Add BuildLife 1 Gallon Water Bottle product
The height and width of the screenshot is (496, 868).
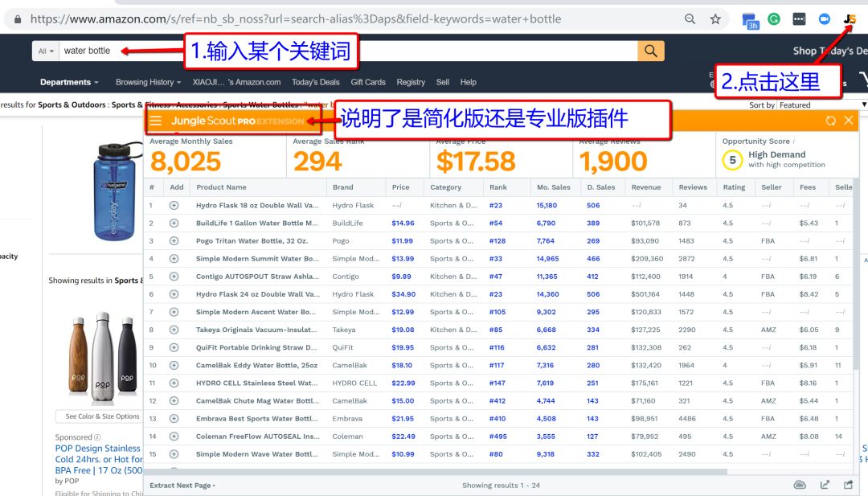[x=174, y=223]
